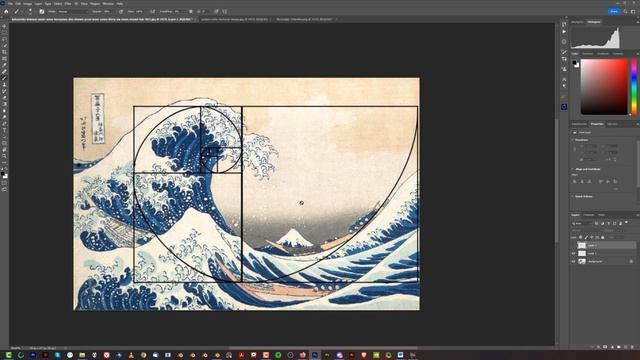Swap foreground and background colors

[6, 169]
